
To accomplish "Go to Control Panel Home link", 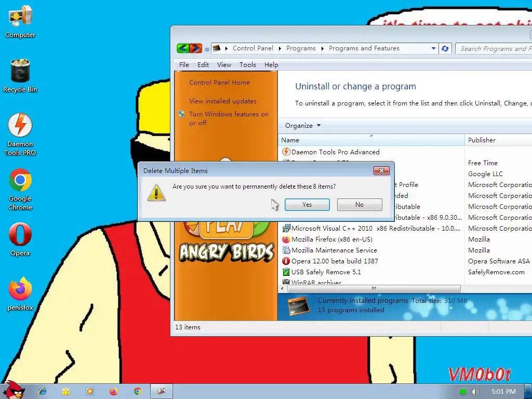I will [219, 83].
